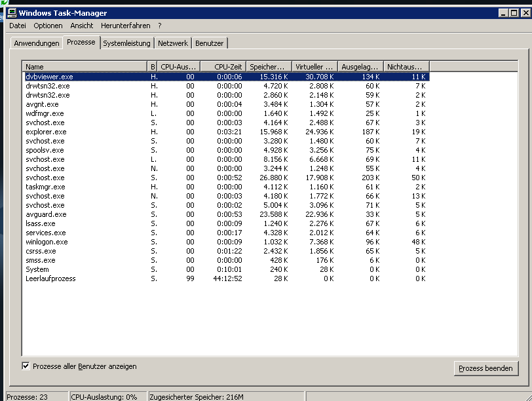Toggle 'Prozesse aller Benutzer anzeigen' checkbox
532x401 pixels.
point(26,366)
